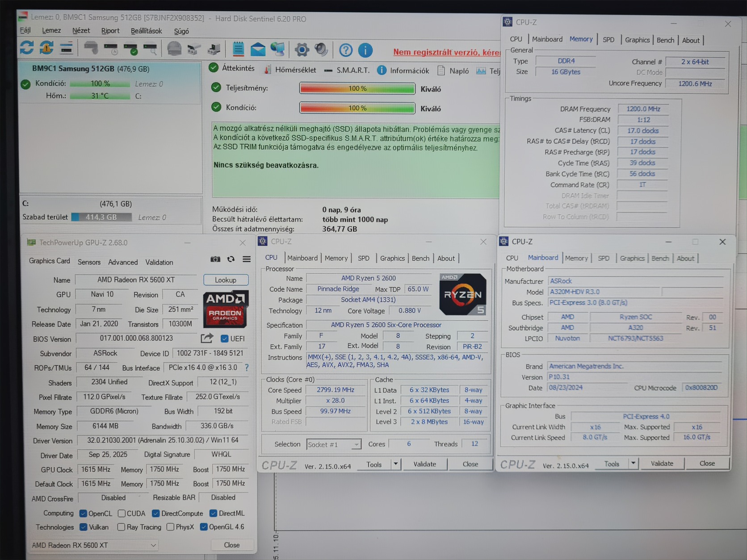Screen dimensions: 747x560
Task: Toggle the OpenCL checkbox
Action: (x=83, y=514)
